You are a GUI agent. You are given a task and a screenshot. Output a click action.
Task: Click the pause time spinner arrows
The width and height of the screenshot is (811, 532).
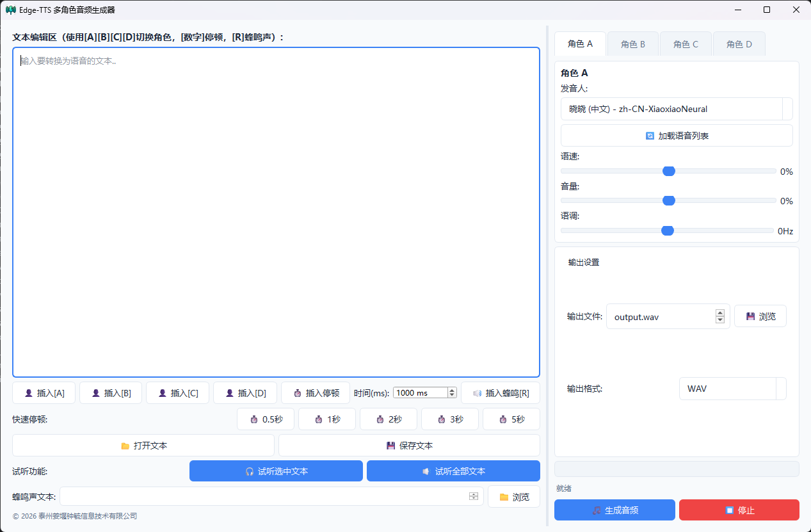tap(452, 393)
